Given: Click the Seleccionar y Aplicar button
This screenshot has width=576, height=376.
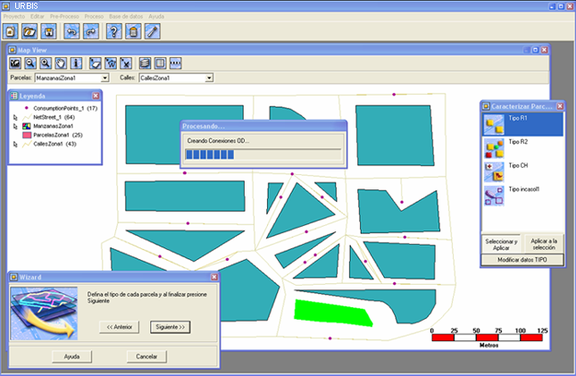Looking at the screenshot, I should coord(501,245).
